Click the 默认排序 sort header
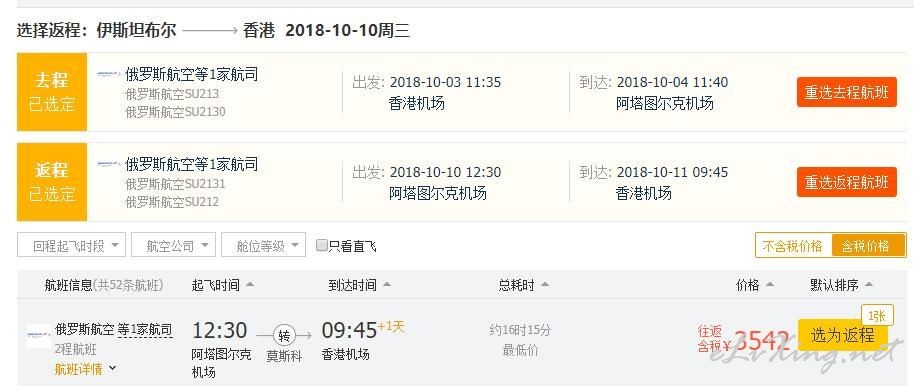Image resolution: width=914 pixels, height=386 pixels. (x=841, y=285)
